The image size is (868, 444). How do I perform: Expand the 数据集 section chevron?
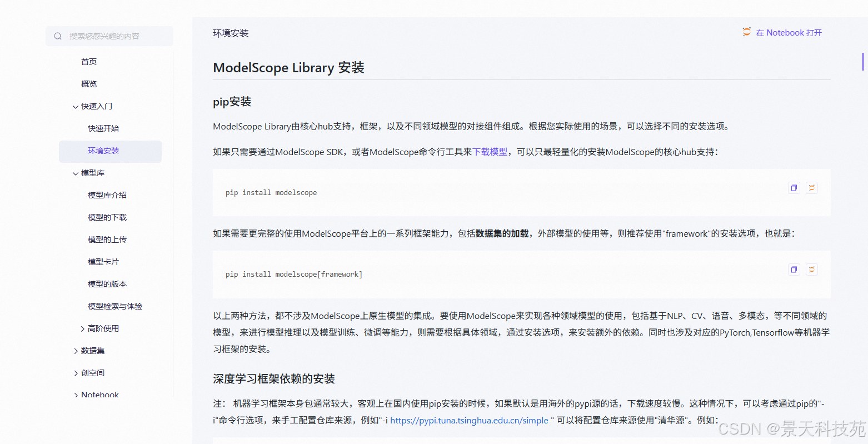pyautogui.click(x=76, y=351)
